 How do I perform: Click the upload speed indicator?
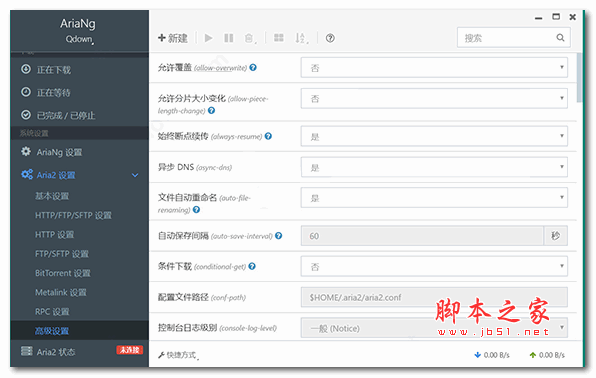(547, 355)
